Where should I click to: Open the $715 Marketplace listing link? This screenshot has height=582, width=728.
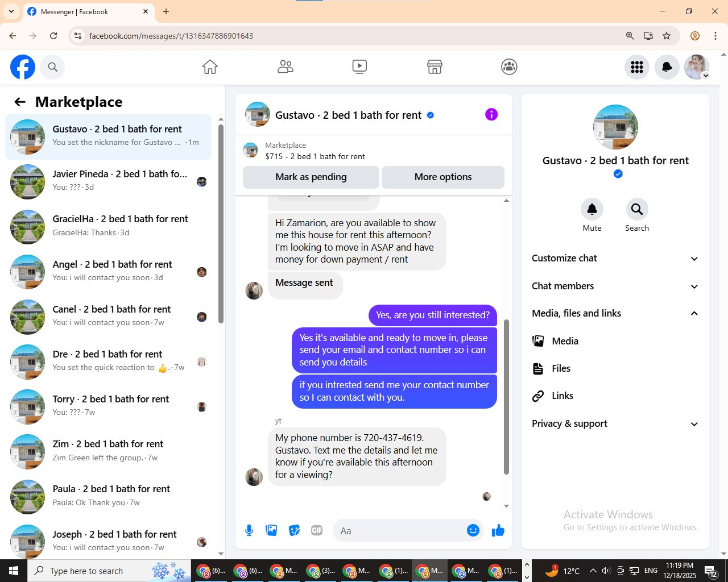(x=315, y=156)
